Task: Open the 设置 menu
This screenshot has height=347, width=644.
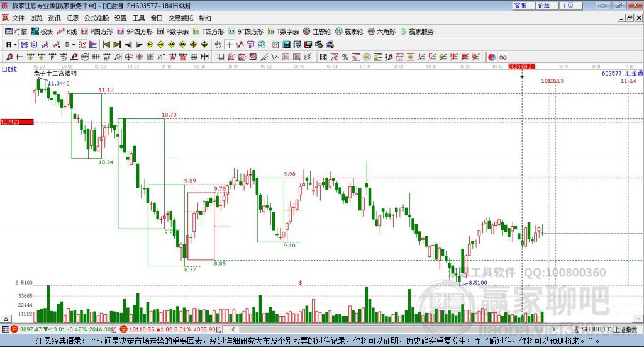Action: [x=121, y=18]
